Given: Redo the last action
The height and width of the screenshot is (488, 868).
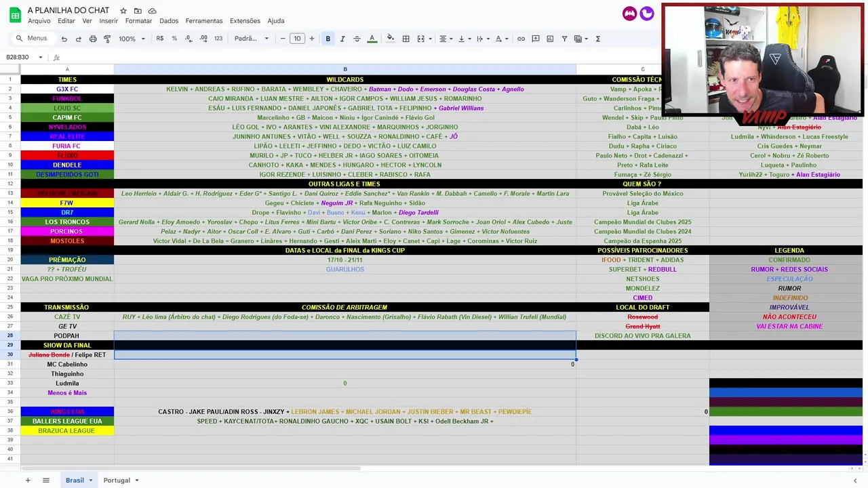Looking at the screenshot, I should click(x=79, y=39).
